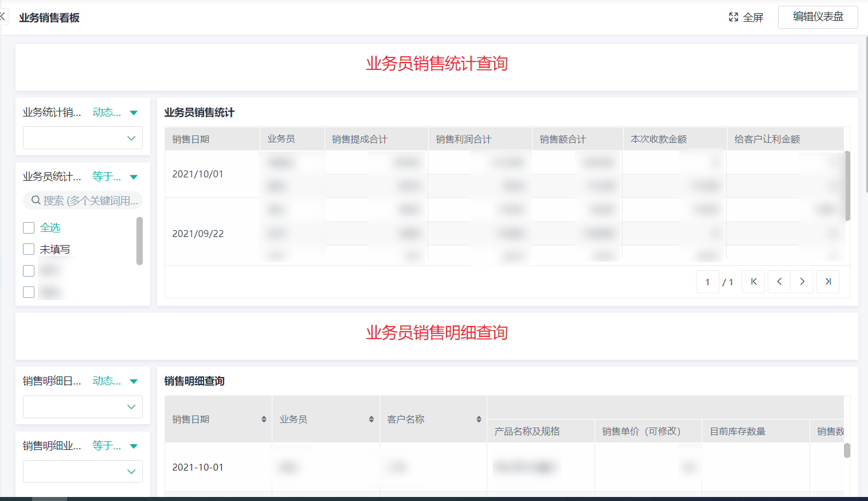This screenshot has height=501, width=868.
Task: Sort the 客户名称 column in detail table
Action: (x=479, y=420)
